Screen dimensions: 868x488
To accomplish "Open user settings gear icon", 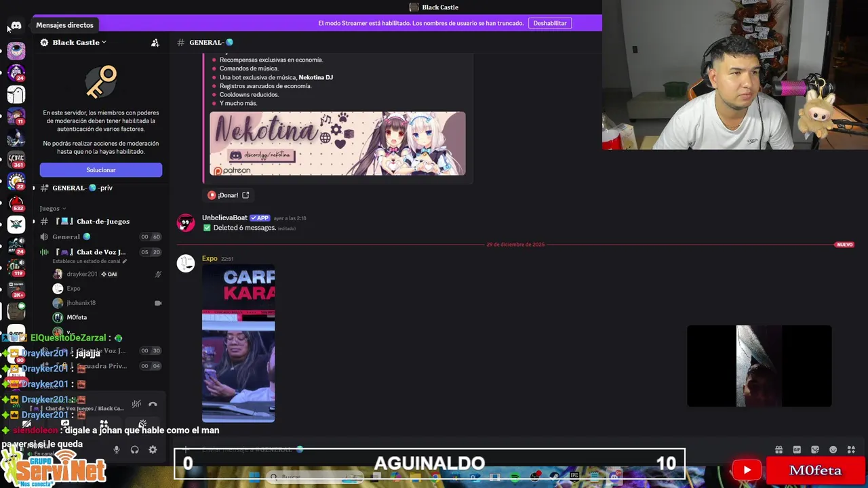I will [153, 449].
